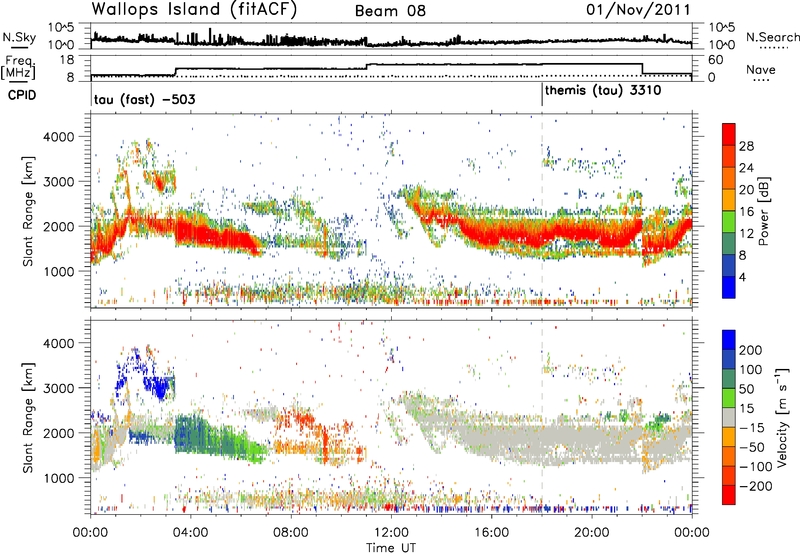Screen dimensions: 800x554
Task: Click the "N.Search" dotted-line legend label
Action: pos(772,37)
